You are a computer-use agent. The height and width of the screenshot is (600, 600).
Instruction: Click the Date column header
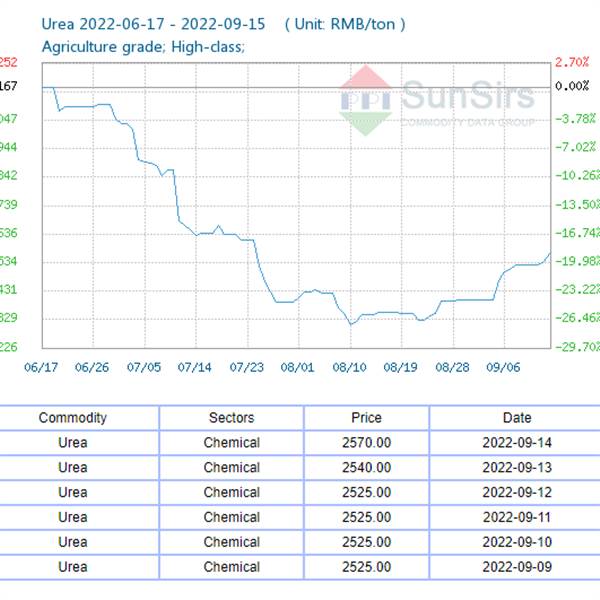click(x=517, y=417)
